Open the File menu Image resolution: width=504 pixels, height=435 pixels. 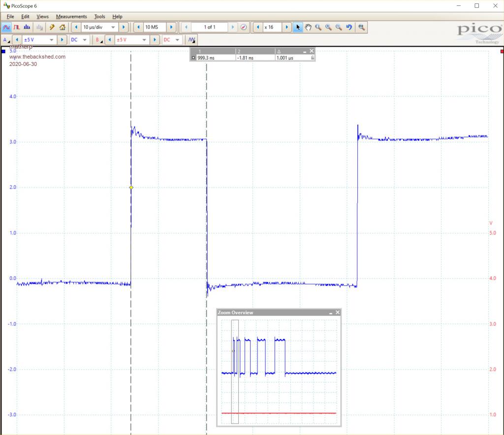click(x=10, y=16)
